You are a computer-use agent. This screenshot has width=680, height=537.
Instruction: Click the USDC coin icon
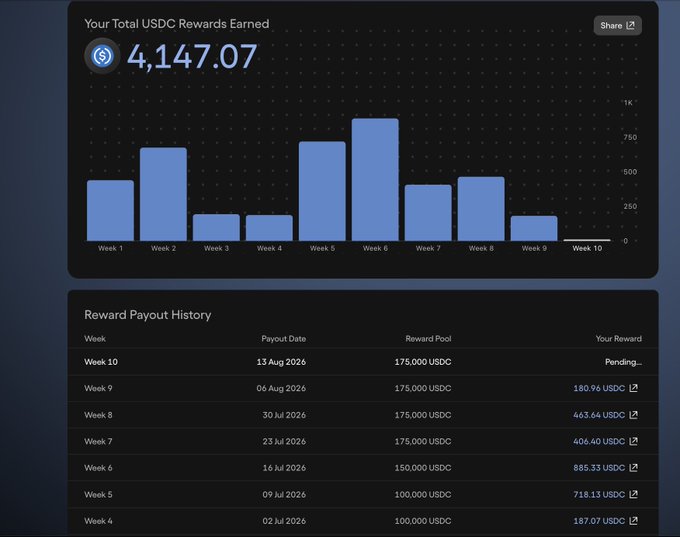(x=102, y=56)
